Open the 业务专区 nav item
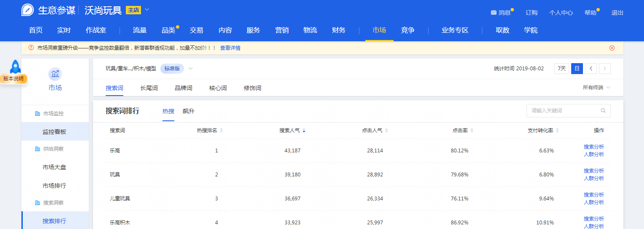 pos(455,30)
